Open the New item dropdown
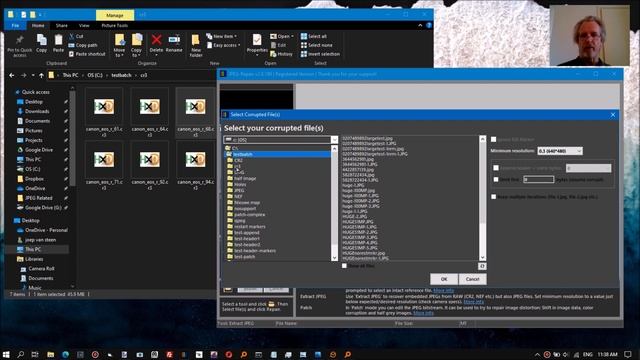The height and width of the screenshot is (360, 640). click(x=222, y=36)
